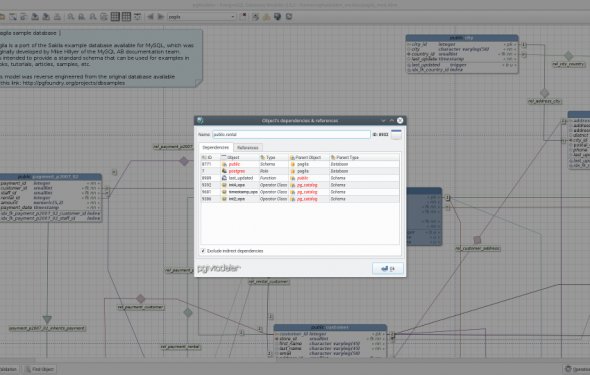Select the public schema row
The image size is (590, 375).
point(300,164)
